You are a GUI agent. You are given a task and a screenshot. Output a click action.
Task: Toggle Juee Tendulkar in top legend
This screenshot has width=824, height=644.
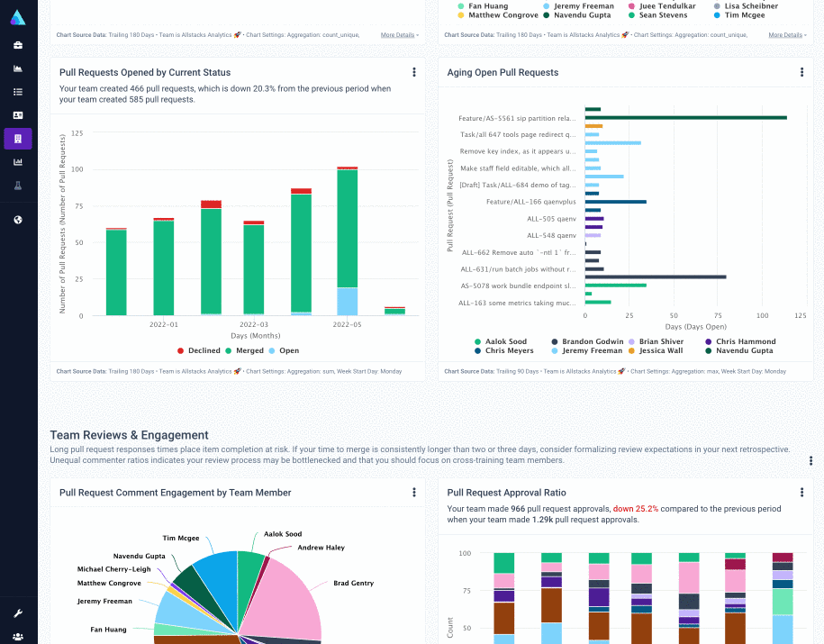tap(662, 5)
